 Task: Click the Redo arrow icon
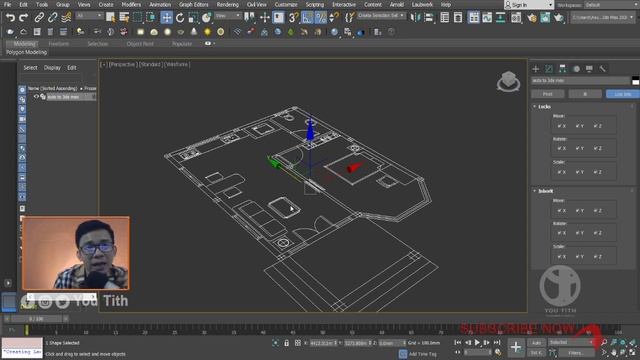click(23, 18)
